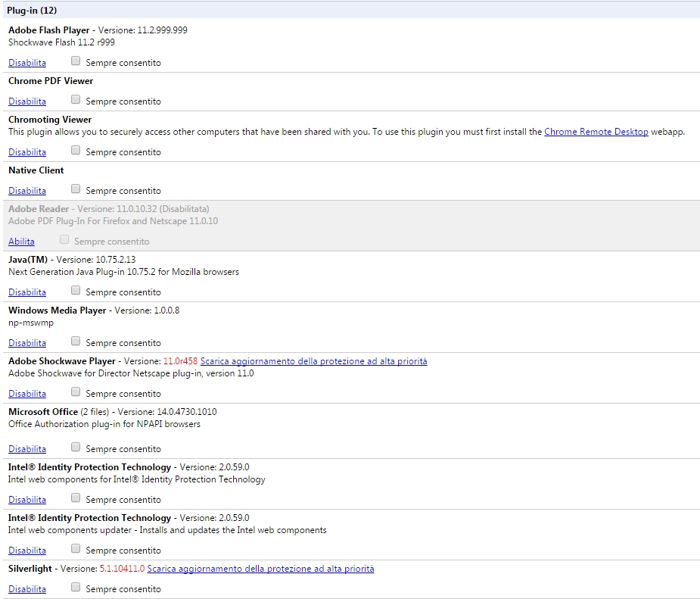700x599 pixels.
Task: Disable the Silverlight plug-in
Action: click(26, 589)
